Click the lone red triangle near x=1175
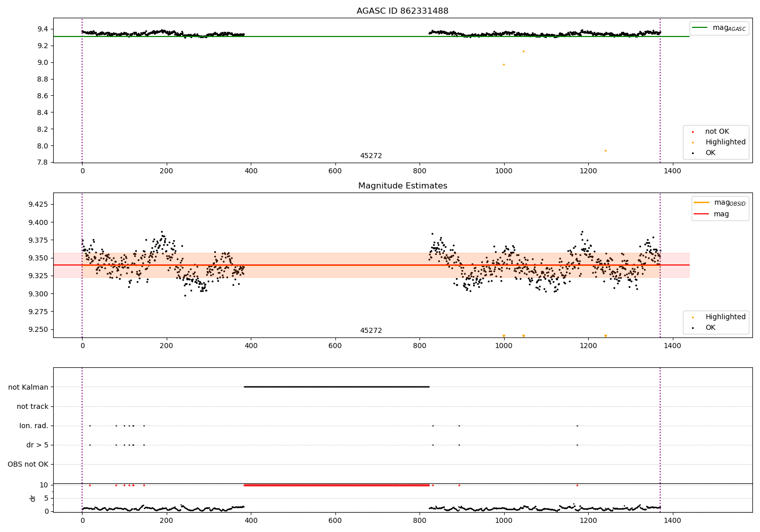 coord(577,485)
